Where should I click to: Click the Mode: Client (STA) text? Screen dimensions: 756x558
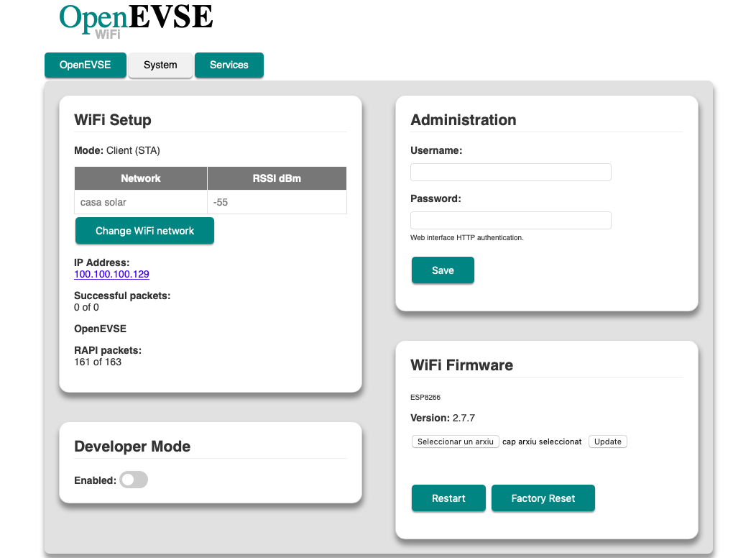[117, 150]
